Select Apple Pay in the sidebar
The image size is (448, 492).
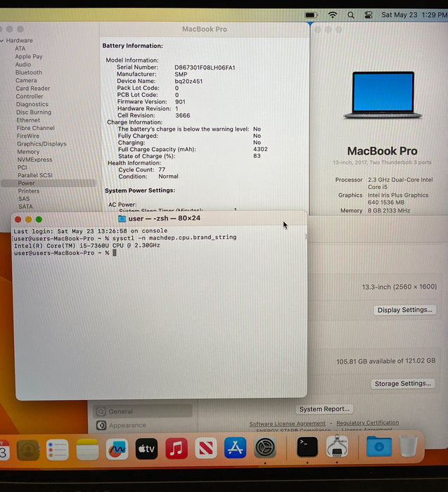(x=29, y=56)
